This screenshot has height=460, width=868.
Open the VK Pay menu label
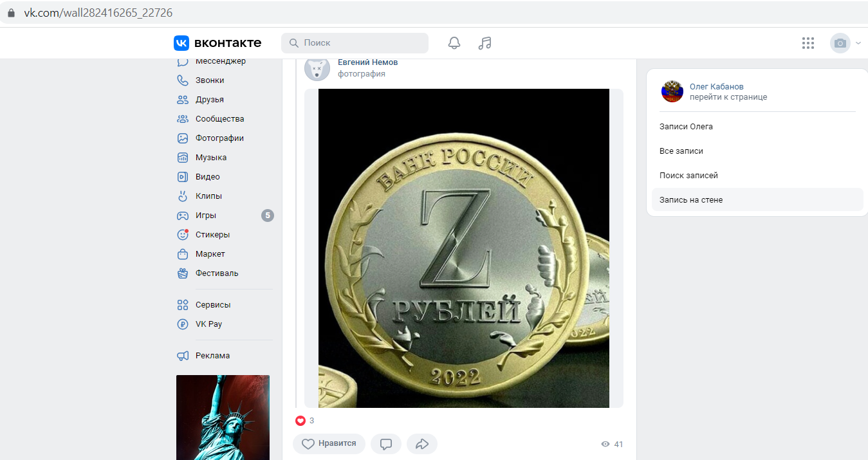click(208, 324)
